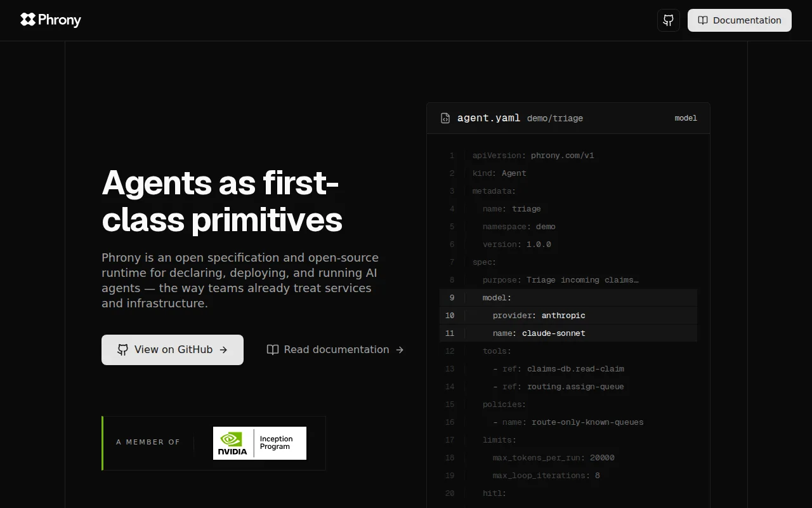Click the arrow in View on GitHub button
This screenshot has height=508, width=812.
(223, 350)
